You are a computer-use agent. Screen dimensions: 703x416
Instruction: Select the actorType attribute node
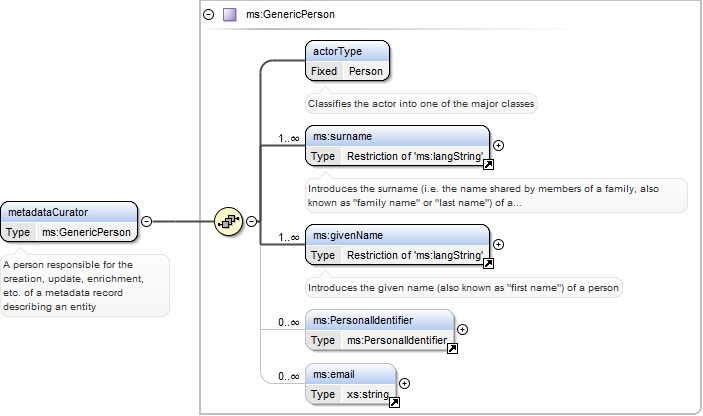[347, 61]
